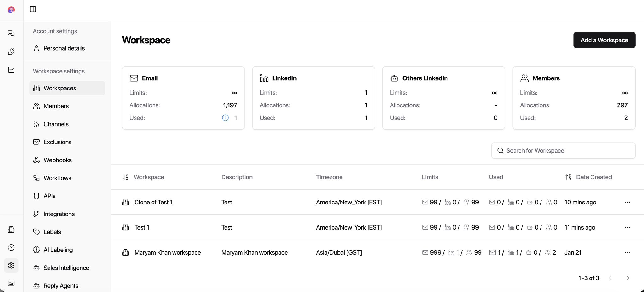Open more options for Maryam Khan workspace

pos(627,252)
